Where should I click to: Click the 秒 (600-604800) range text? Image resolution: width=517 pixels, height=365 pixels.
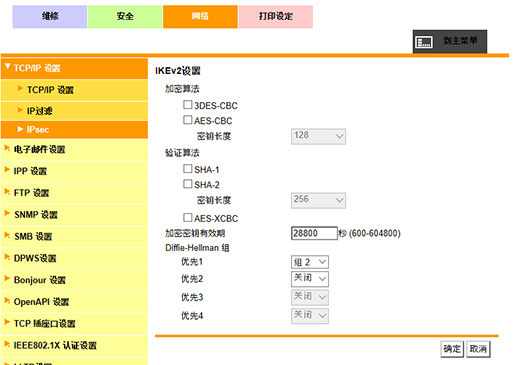click(x=369, y=233)
